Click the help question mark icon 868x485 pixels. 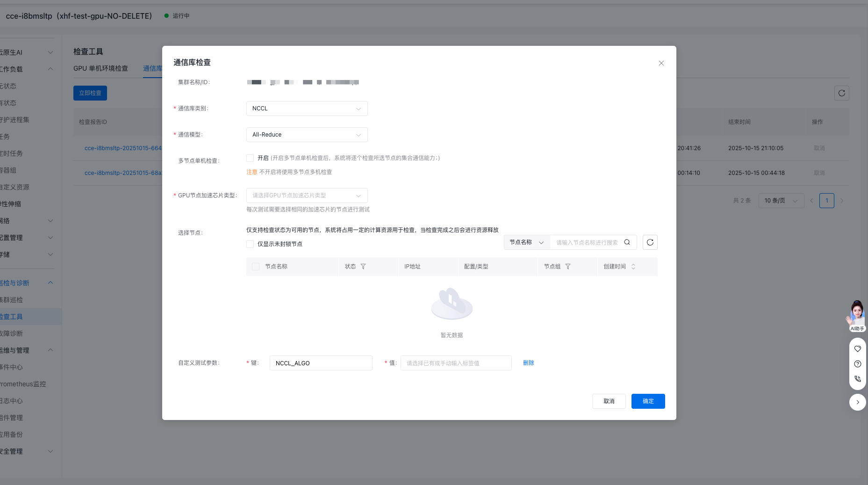(857, 364)
